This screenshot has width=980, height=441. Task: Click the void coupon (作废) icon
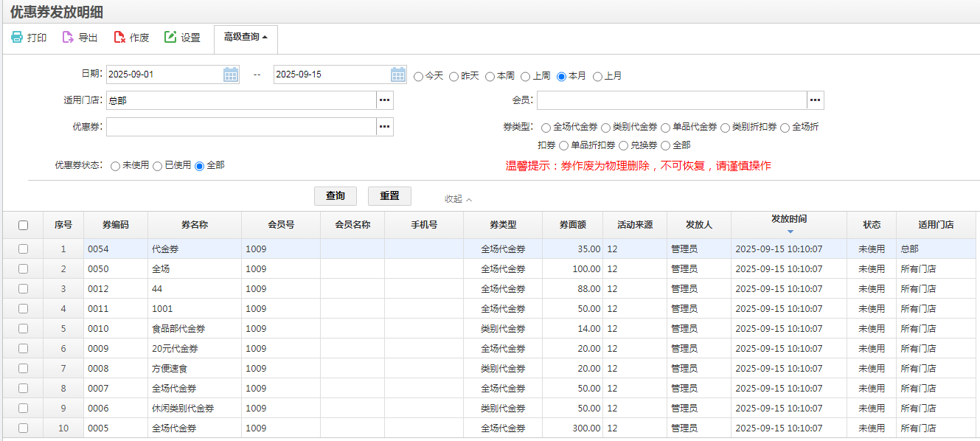(x=119, y=37)
